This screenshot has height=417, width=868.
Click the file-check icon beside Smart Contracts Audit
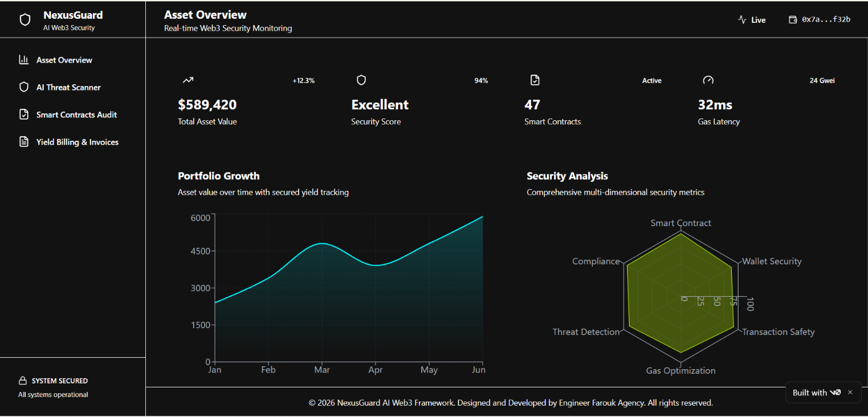pyautogui.click(x=24, y=115)
